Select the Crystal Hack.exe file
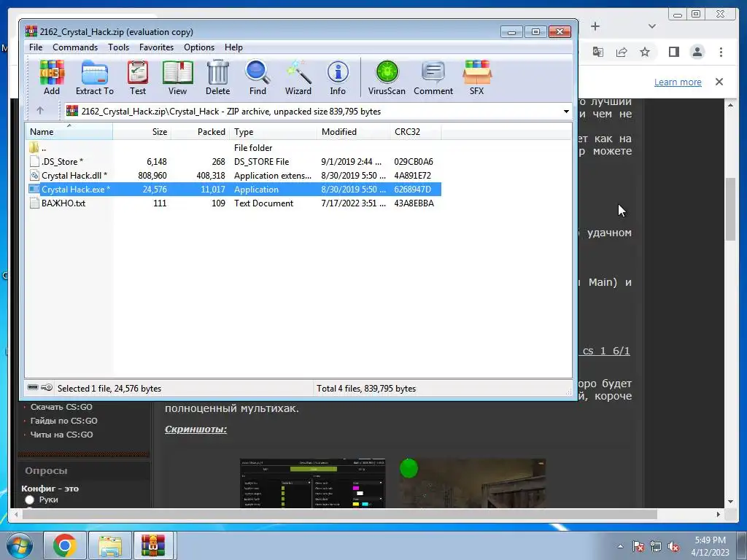 tap(233, 189)
